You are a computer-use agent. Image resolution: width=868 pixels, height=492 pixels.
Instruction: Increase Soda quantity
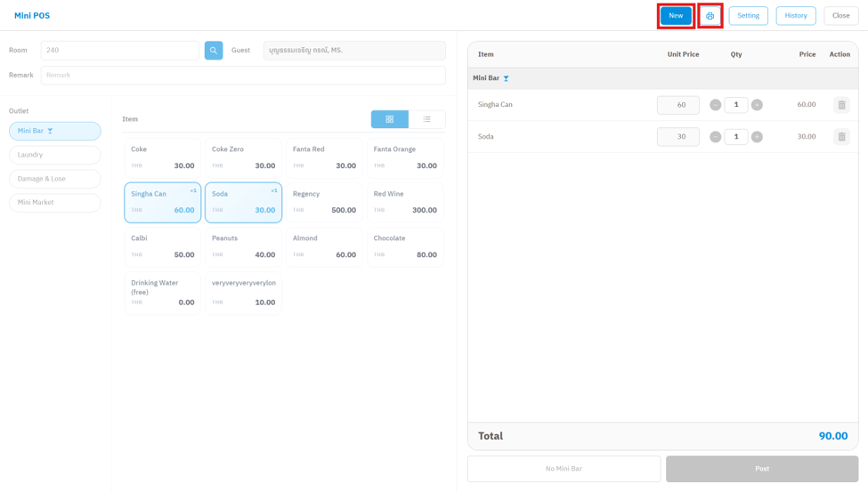click(x=757, y=137)
